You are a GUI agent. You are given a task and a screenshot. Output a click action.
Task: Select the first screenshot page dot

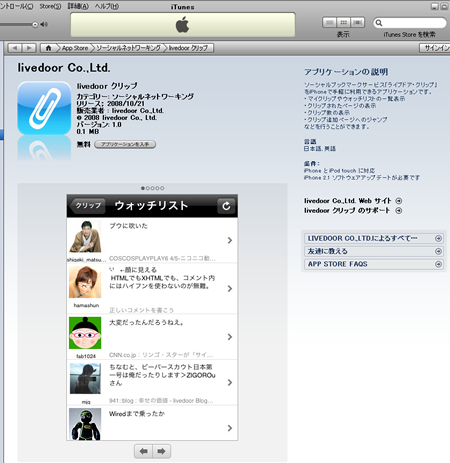(x=143, y=188)
